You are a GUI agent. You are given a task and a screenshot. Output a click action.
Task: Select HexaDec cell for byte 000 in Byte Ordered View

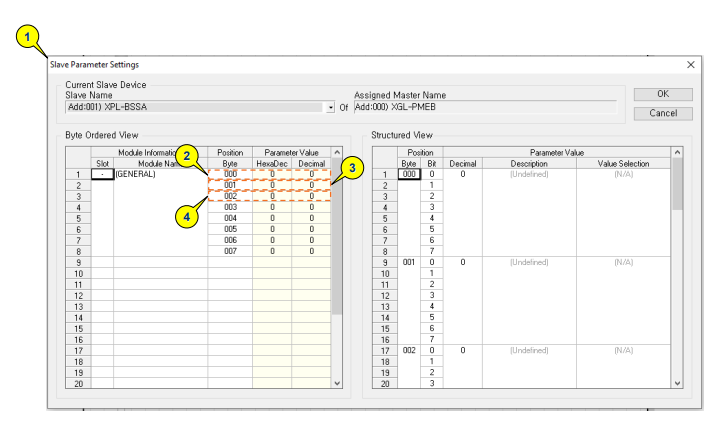(x=272, y=174)
